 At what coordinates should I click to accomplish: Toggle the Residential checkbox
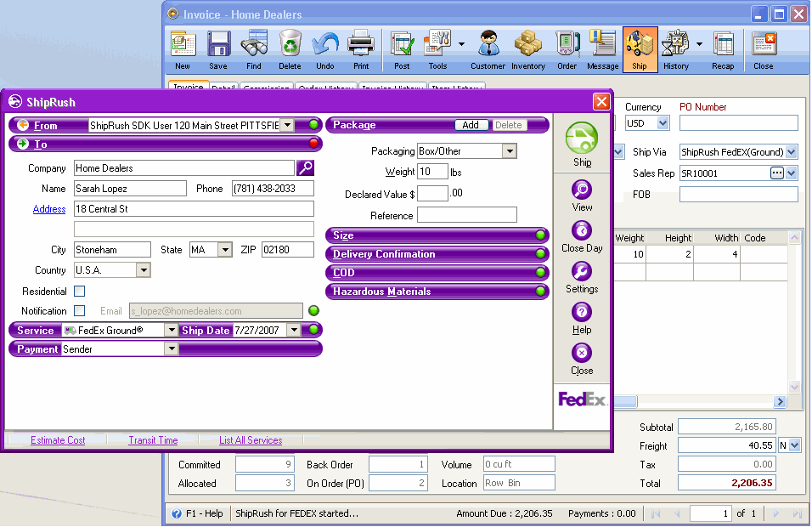[x=79, y=292]
